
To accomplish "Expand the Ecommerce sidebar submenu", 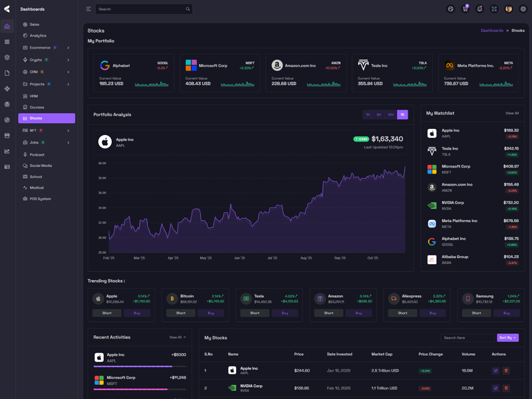I will click(68, 48).
